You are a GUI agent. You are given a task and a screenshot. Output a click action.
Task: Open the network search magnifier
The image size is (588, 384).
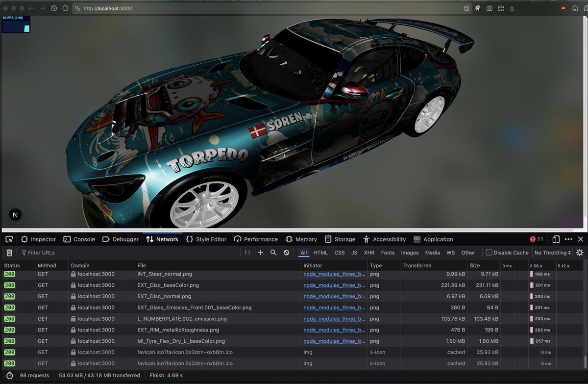[273, 253]
